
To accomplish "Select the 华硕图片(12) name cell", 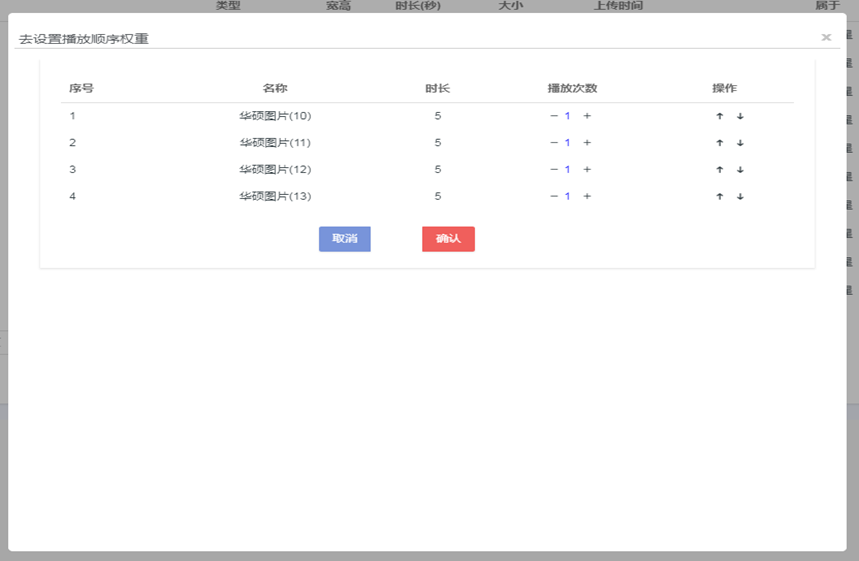I will [x=275, y=170].
